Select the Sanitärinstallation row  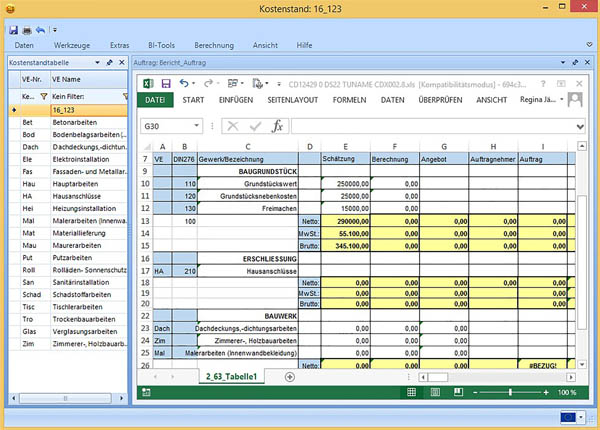pos(68,282)
